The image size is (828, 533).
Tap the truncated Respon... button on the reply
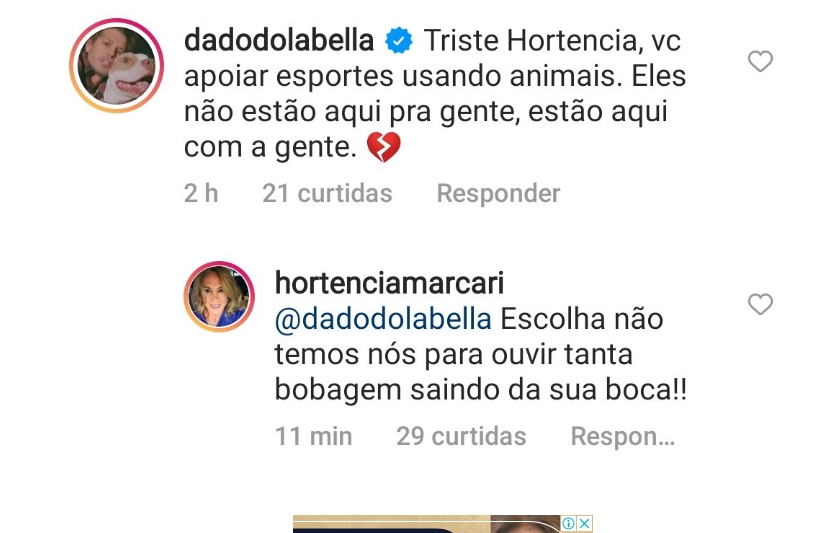(x=623, y=437)
